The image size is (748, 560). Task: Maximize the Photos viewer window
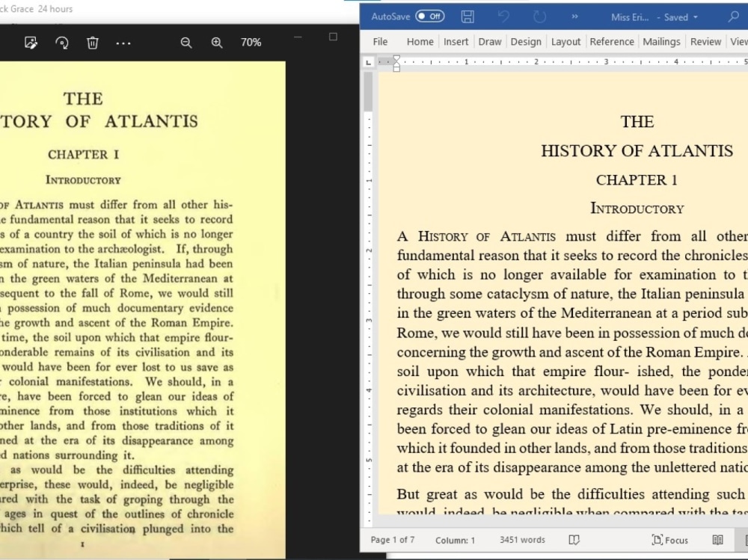[333, 37]
